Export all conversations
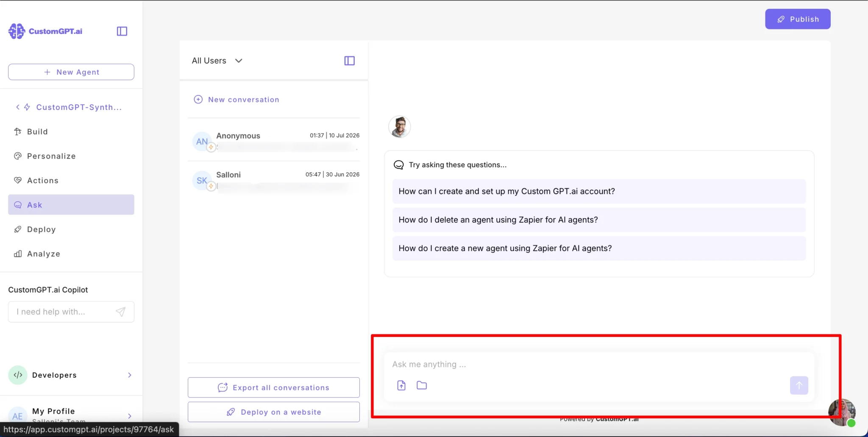 coord(274,387)
